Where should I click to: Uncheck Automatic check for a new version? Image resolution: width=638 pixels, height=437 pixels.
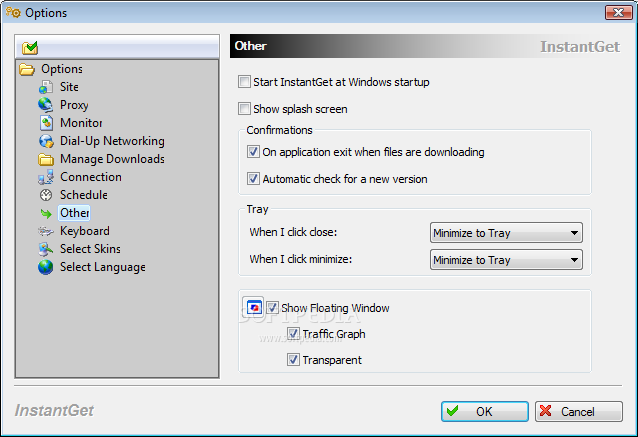click(x=253, y=179)
